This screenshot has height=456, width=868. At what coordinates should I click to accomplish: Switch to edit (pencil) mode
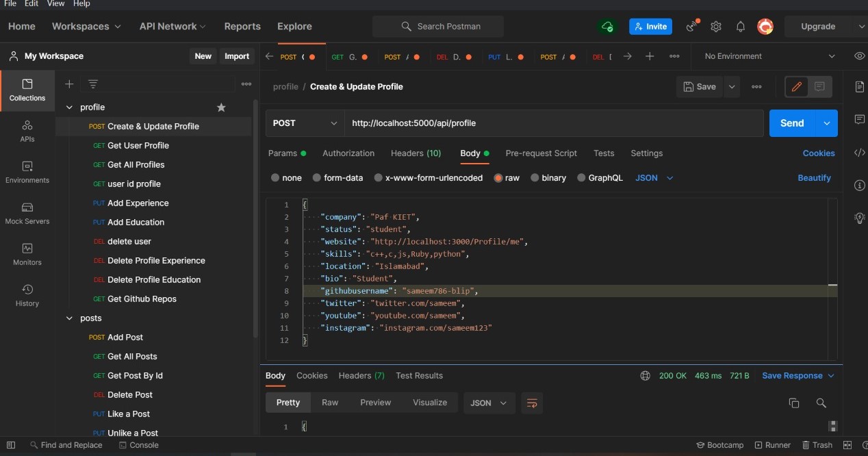point(797,87)
